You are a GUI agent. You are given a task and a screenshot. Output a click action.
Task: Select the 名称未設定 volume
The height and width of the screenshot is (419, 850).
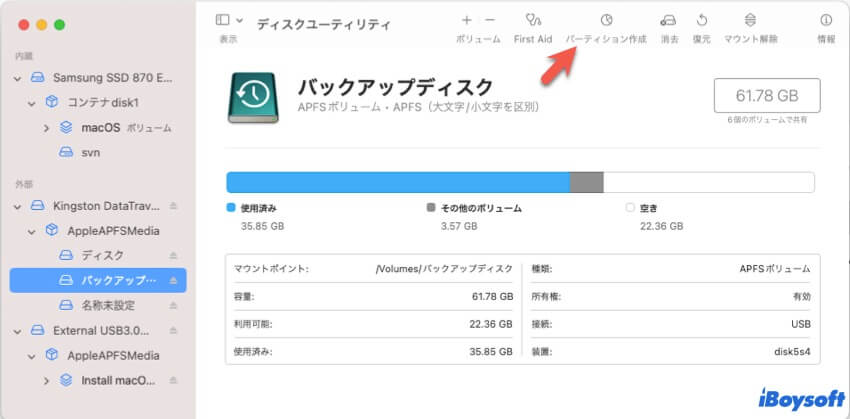(x=108, y=305)
